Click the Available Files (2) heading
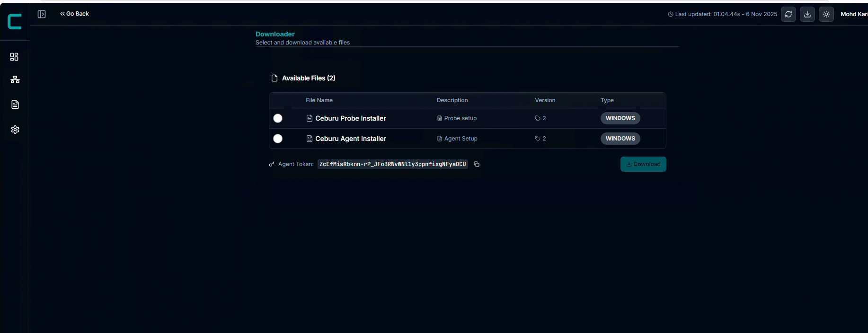This screenshot has width=868, height=333. [x=309, y=78]
